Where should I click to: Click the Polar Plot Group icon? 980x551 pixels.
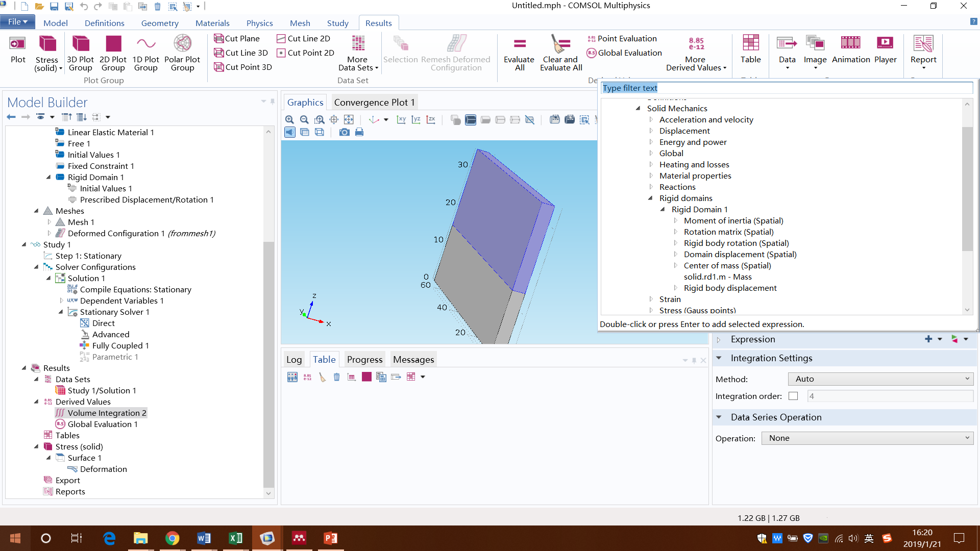(x=182, y=43)
